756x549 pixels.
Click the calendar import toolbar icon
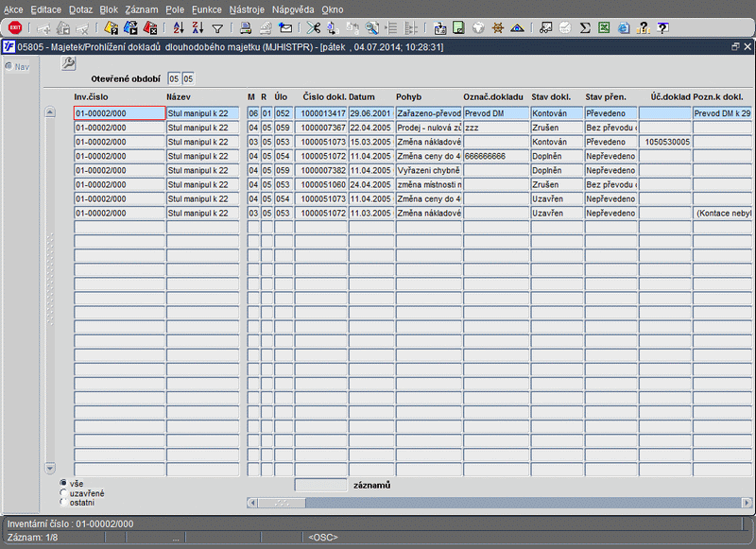coord(439,28)
